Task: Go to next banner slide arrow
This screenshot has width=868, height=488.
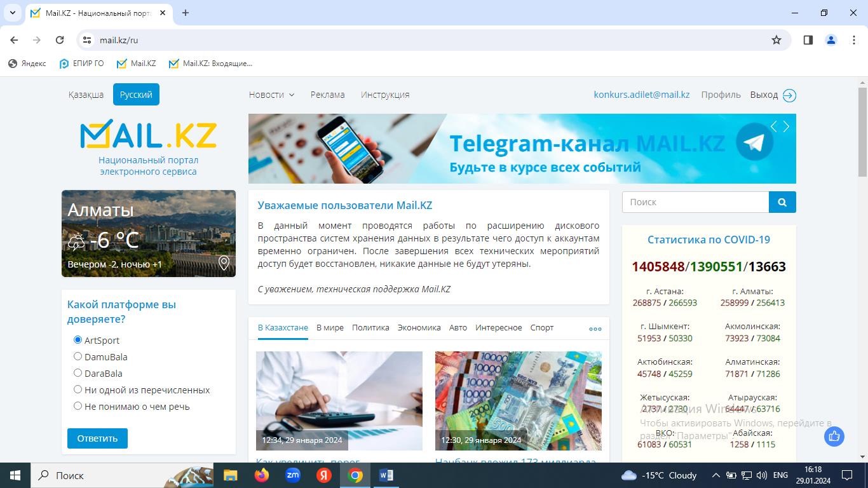Action: [787, 126]
